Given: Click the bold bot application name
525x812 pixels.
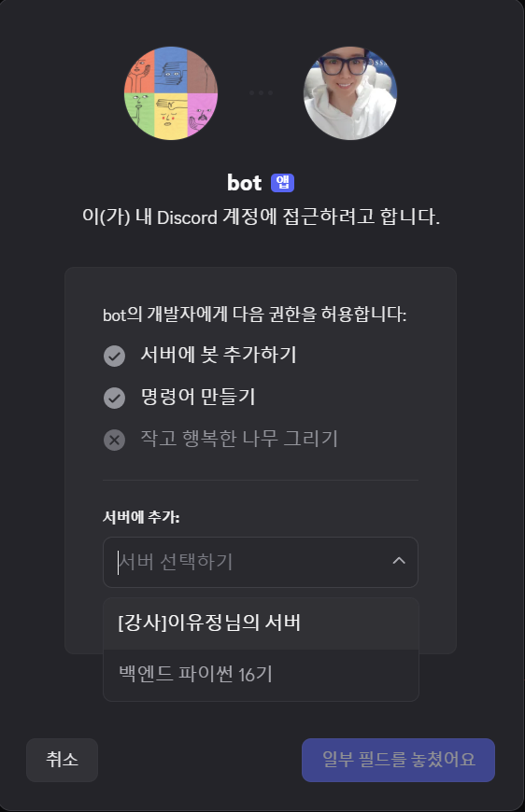Looking at the screenshot, I should coord(245,183).
